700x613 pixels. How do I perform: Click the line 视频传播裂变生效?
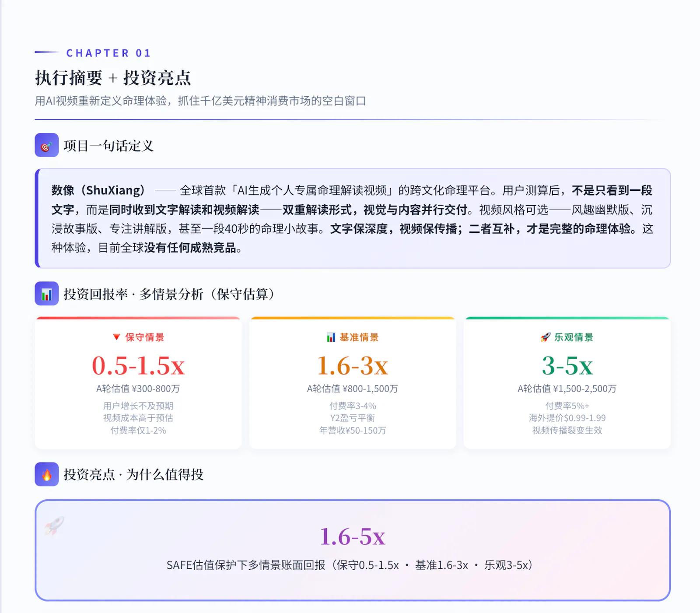[567, 430]
